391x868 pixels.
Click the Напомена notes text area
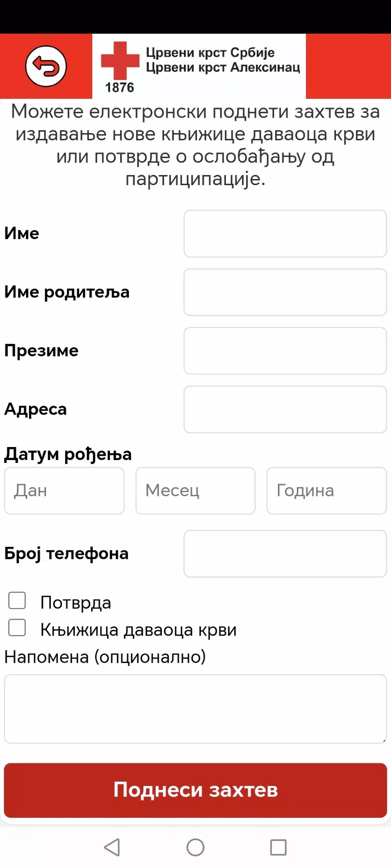coord(195,708)
